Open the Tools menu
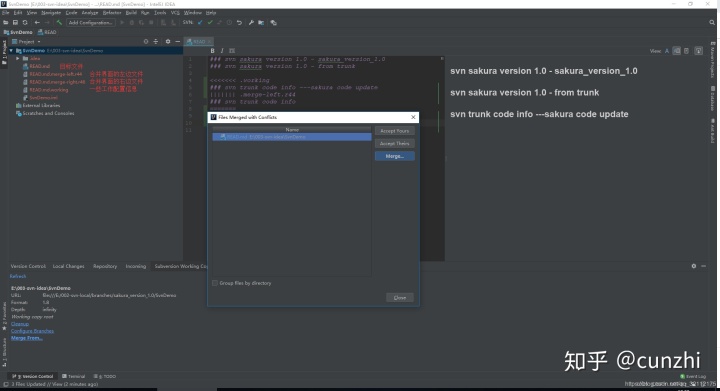720x391 pixels. pos(160,13)
